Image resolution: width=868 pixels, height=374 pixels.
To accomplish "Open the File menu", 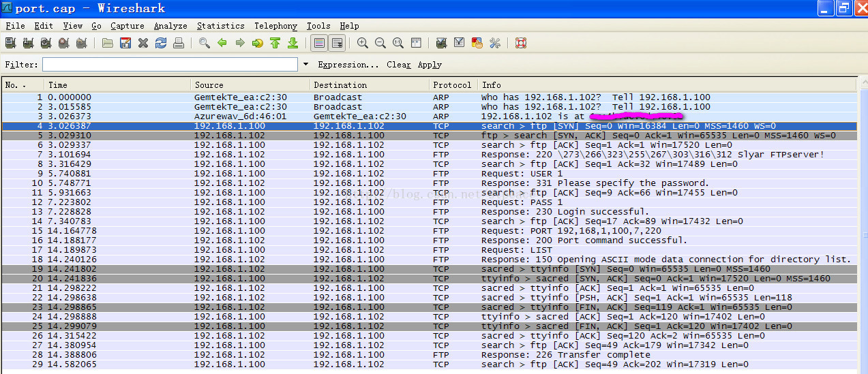I will (x=15, y=26).
